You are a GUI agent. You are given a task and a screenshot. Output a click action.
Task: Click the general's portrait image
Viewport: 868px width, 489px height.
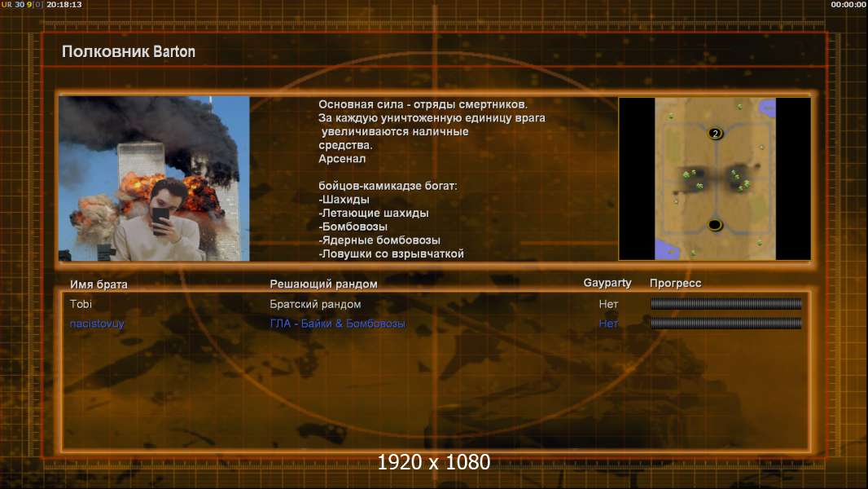tap(154, 178)
